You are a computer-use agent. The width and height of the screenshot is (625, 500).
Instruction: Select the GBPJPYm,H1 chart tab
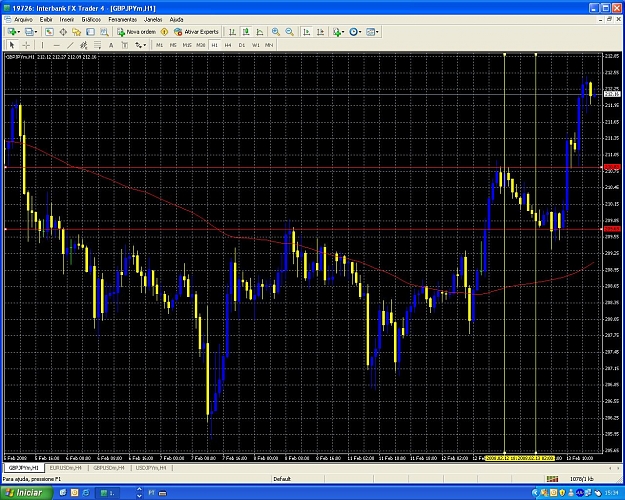click(x=24, y=468)
